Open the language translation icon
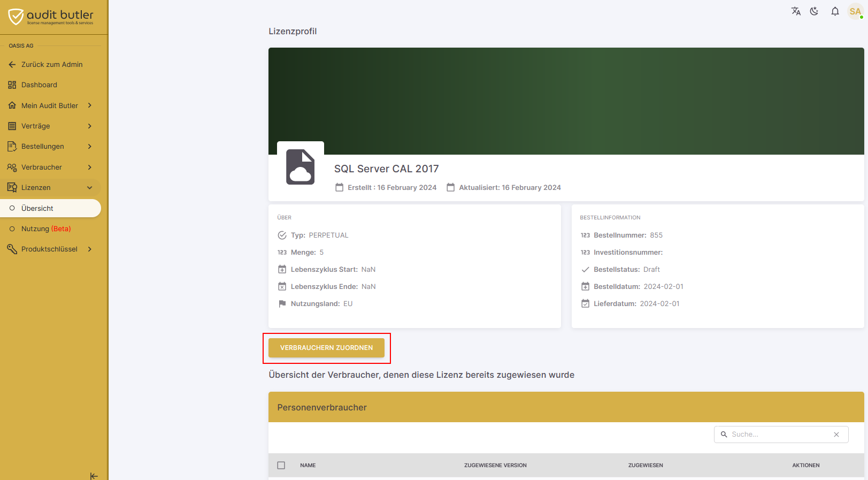868x480 pixels. click(x=796, y=11)
